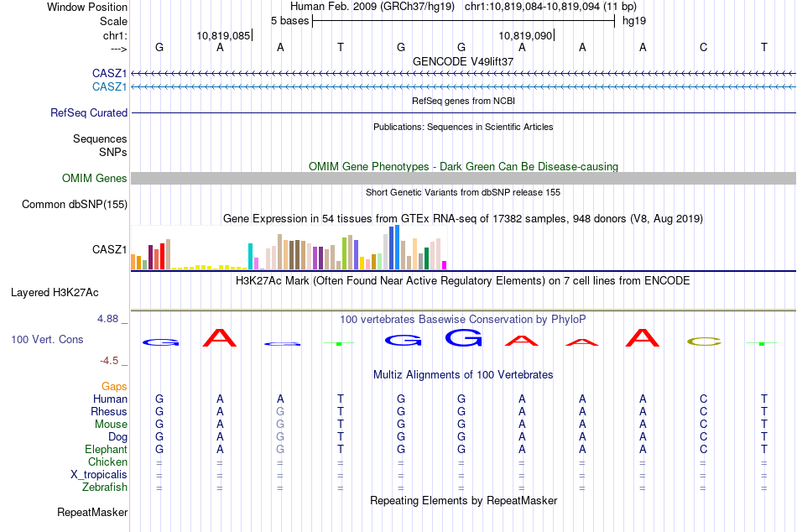Open Multiz Alignments of 100 Vertebrates title
797x532 pixels.
tap(463, 375)
